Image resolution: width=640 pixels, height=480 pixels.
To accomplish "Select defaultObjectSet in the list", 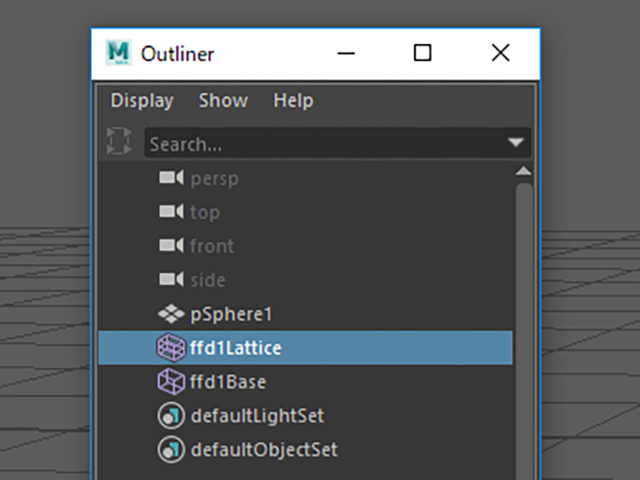I will [264, 450].
